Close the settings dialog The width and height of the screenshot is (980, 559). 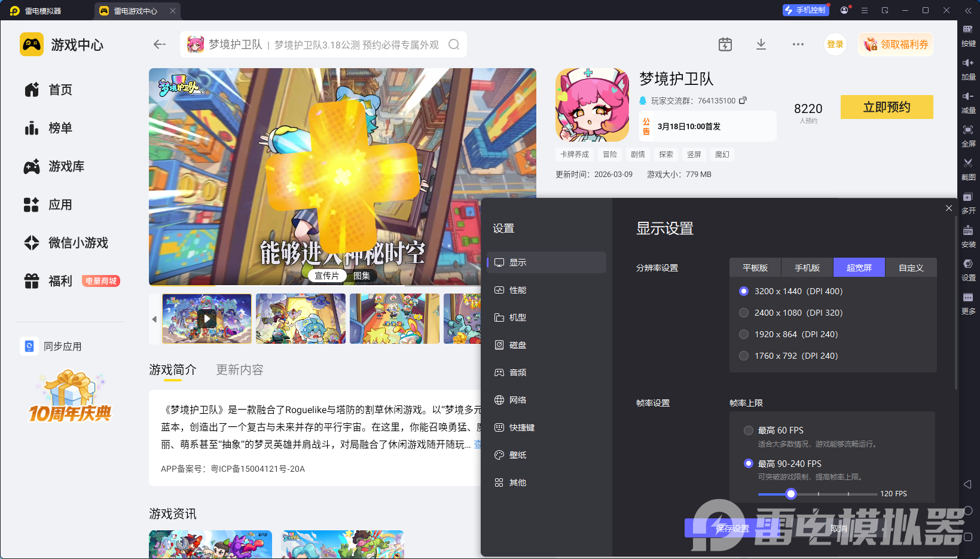point(949,208)
